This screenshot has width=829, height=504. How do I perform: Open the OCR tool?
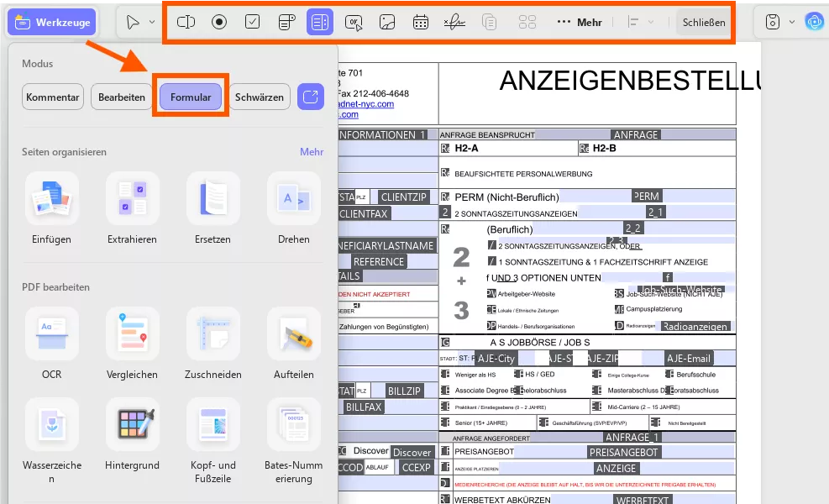pos(51,344)
